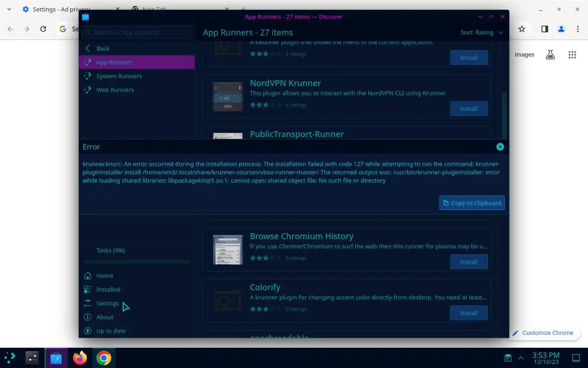Click the Installed list icon
Viewport: 588px width, 368px height.
tap(88, 289)
